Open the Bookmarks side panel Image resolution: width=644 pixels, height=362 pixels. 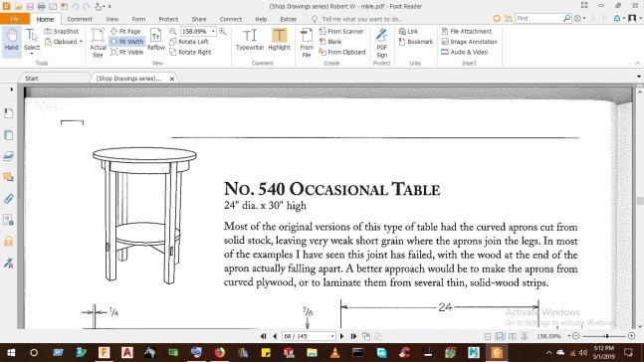(x=8, y=113)
